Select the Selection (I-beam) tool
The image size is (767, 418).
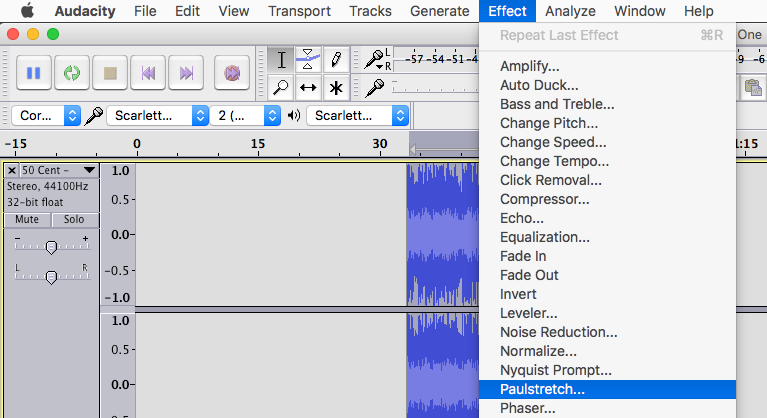pos(281,60)
